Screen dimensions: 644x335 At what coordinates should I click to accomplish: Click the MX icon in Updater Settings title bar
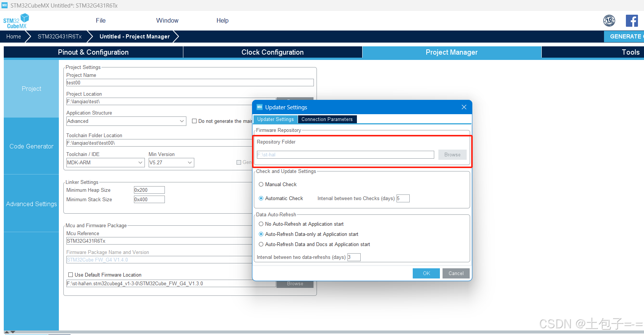(x=260, y=107)
